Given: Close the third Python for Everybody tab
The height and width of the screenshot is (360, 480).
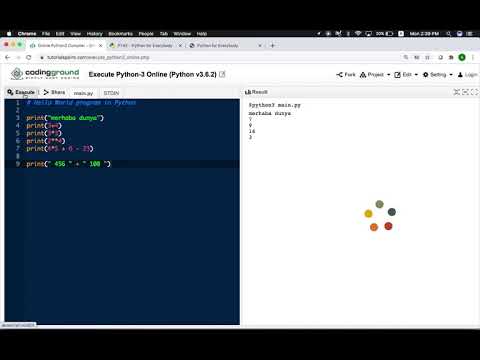Looking at the screenshot, I should tap(260, 45).
